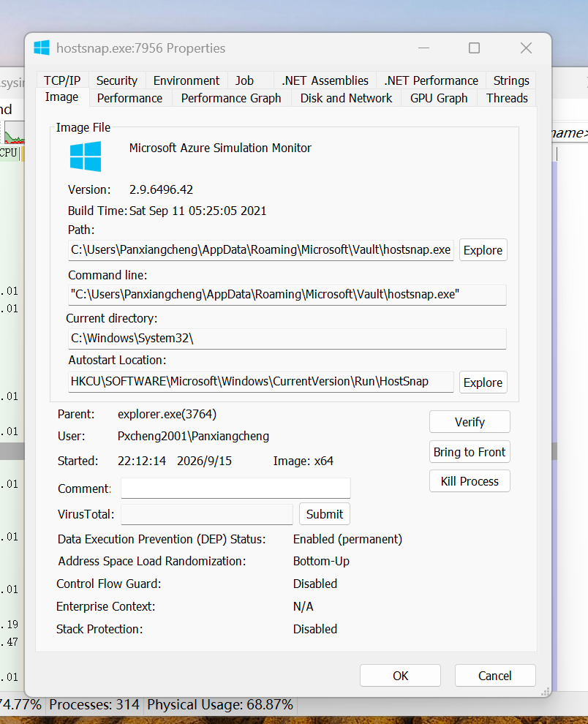Select the Environment tab
The width and height of the screenshot is (588, 724).
click(x=186, y=80)
